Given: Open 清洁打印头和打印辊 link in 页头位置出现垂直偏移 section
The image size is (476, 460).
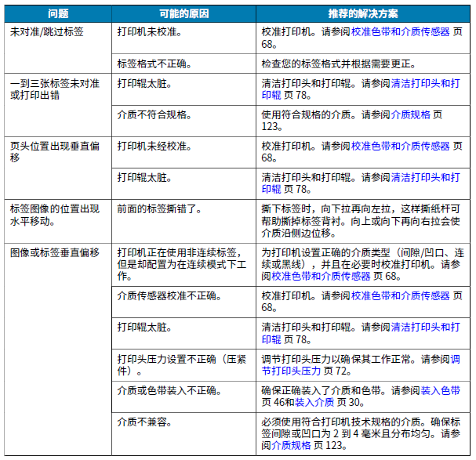Looking at the screenshot, I should 361,183.
